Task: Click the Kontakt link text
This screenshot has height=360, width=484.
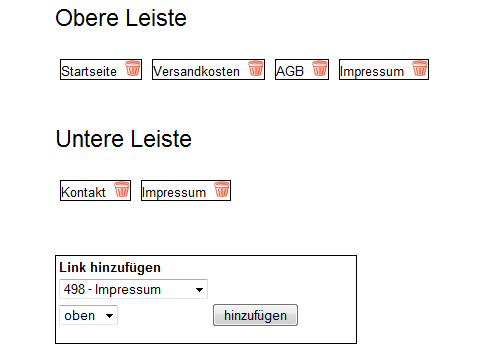Action: 83,192
